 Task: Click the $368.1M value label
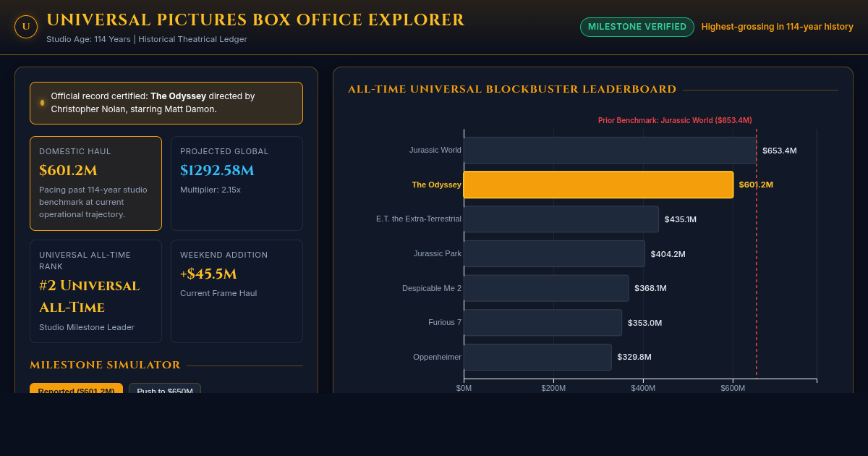coord(651,288)
